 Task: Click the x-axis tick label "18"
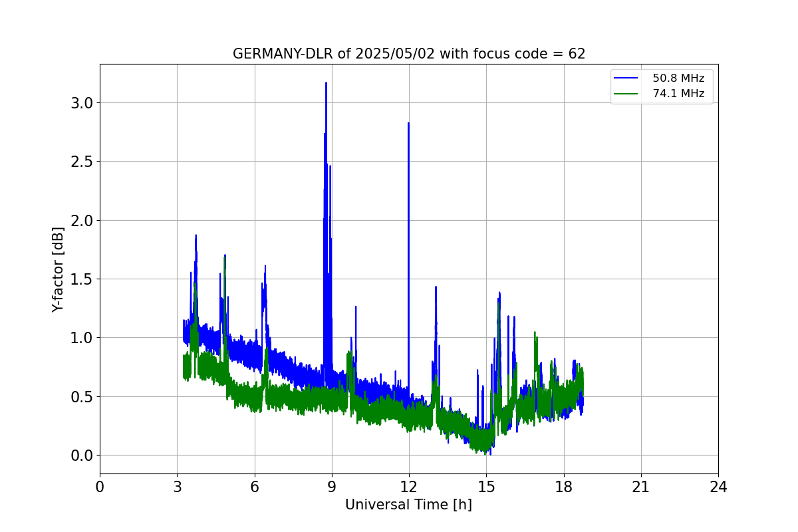click(x=563, y=487)
